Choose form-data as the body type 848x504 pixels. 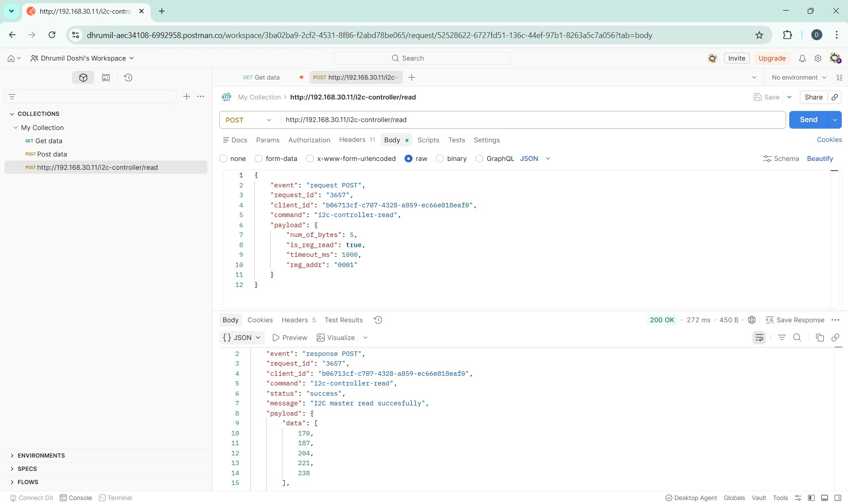(259, 158)
